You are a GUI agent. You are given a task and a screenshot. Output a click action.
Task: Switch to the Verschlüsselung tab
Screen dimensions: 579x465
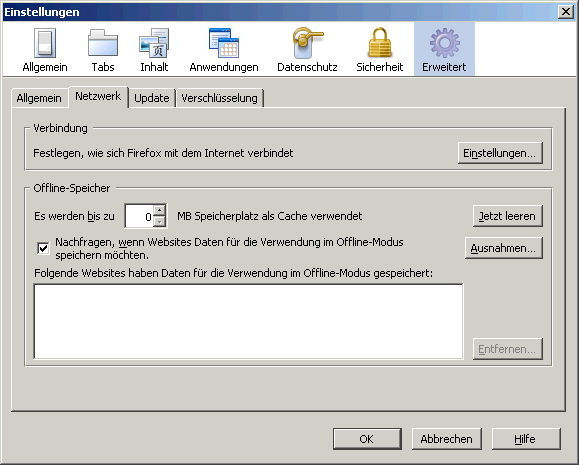[219, 98]
